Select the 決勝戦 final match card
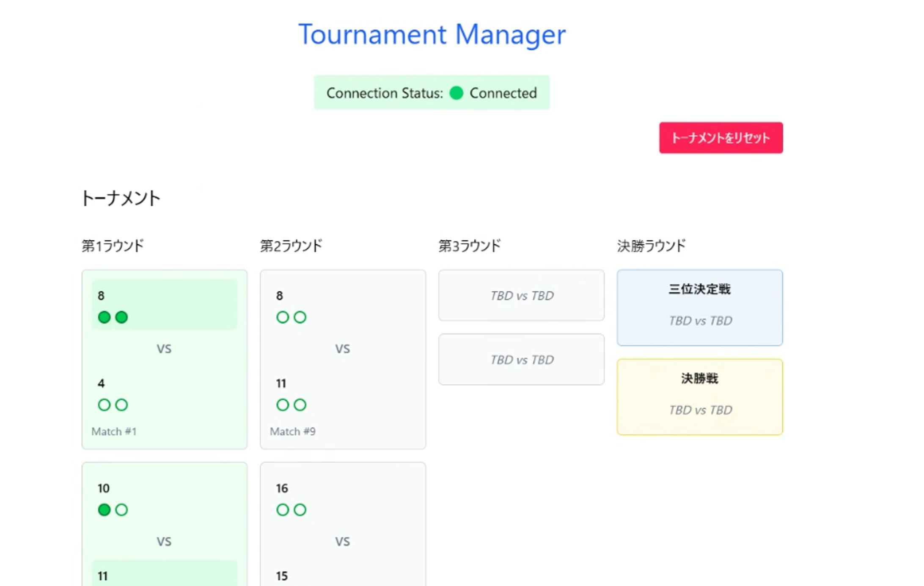Viewport: 924px width, 586px height. 699,396
